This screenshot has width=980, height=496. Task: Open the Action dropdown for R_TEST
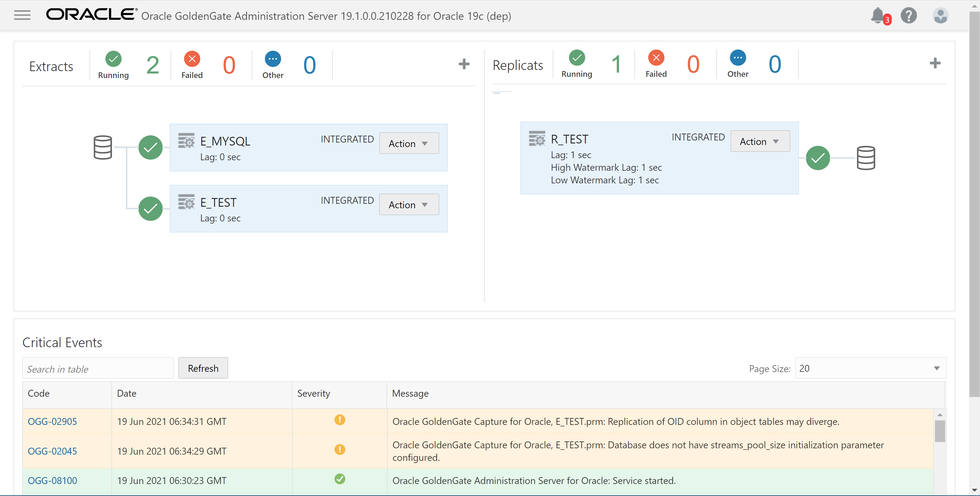point(760,141)
